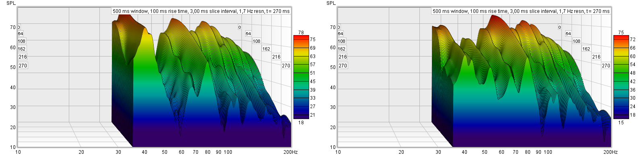
Task: Click the 15 bottom value of right scale
Action: click(x=621, y=122)
